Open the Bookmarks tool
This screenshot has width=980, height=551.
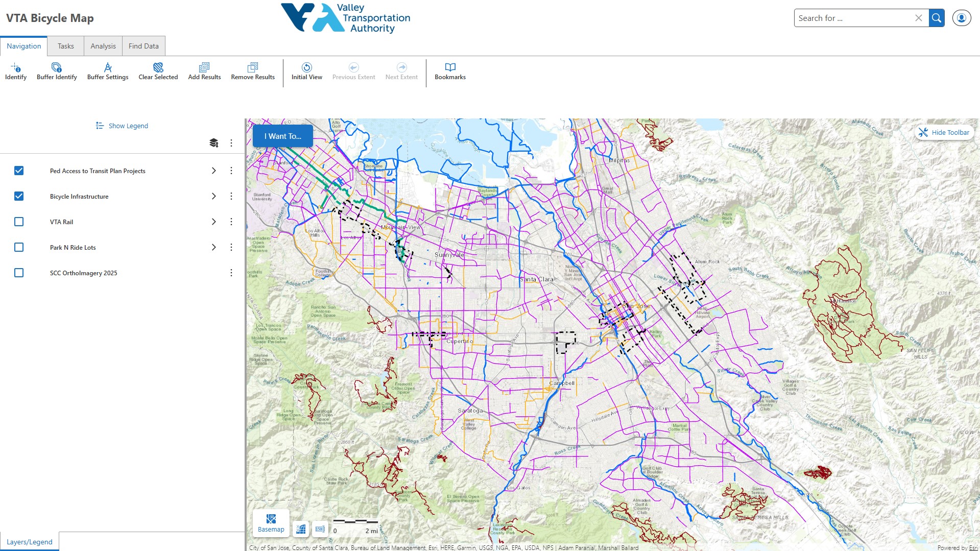pyautogui.click(x=450, y=71)
